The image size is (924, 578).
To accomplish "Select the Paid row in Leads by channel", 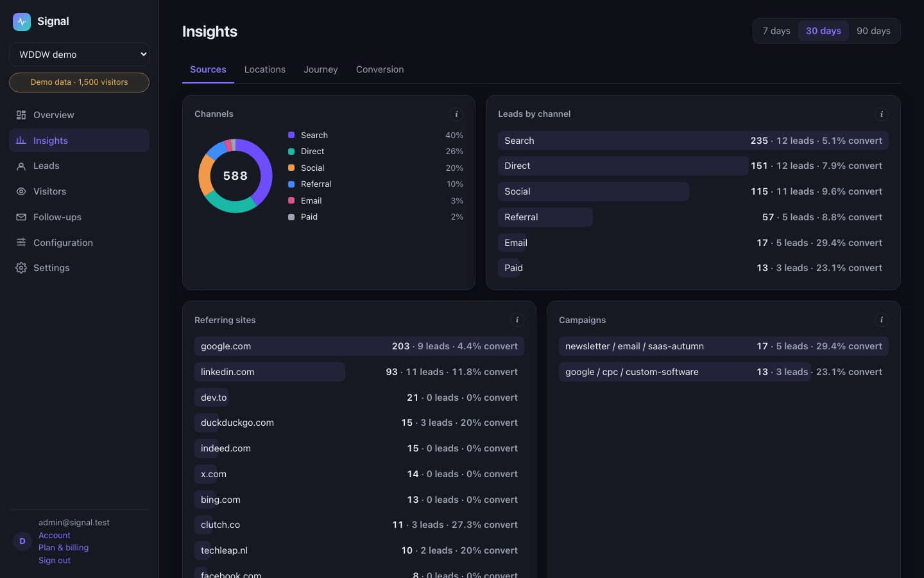I will [693, 268].
